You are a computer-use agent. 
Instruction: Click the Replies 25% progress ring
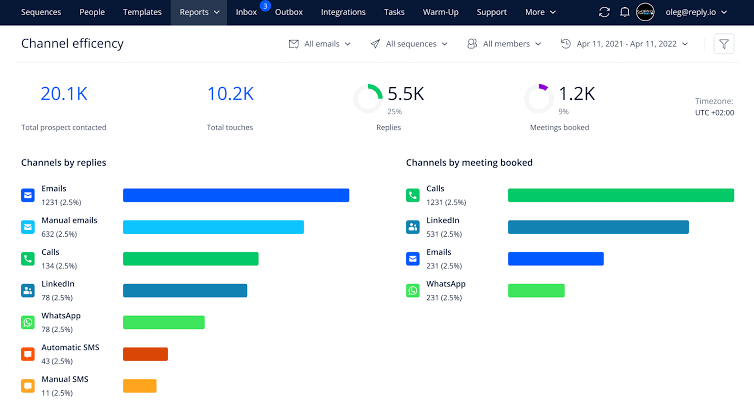[368, 98]
